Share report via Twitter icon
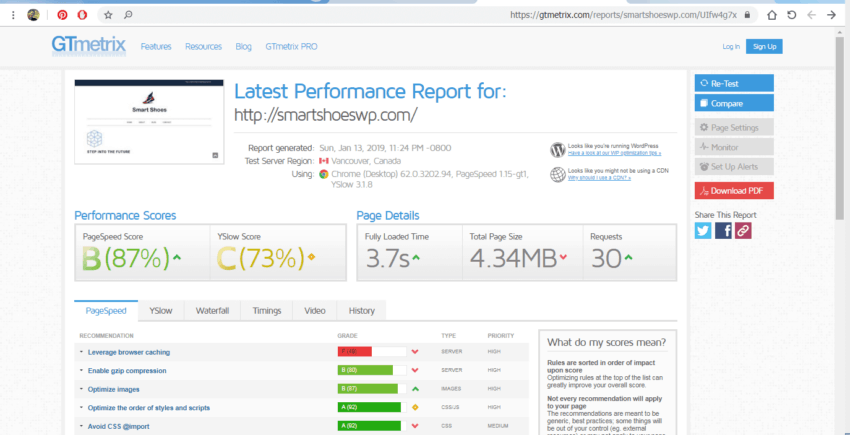 tap(703, 231)
